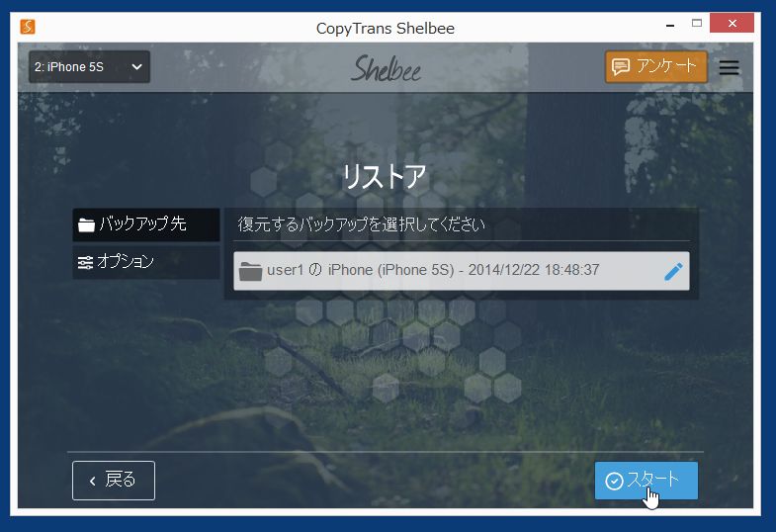Click the CopyTrans Shelbee app icon in title bar
Image resolution: width=776 pixels, height=532 pixels.
[x=28, y=27]
